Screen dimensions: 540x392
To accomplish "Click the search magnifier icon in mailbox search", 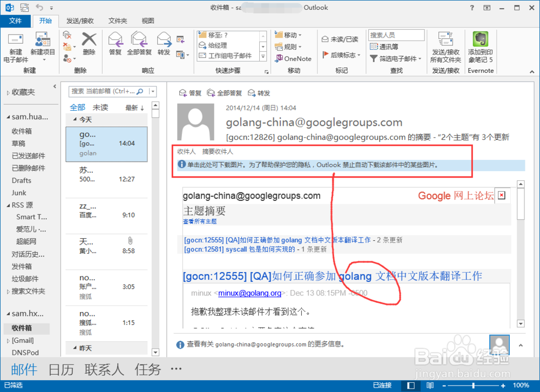I will (140, 91).
